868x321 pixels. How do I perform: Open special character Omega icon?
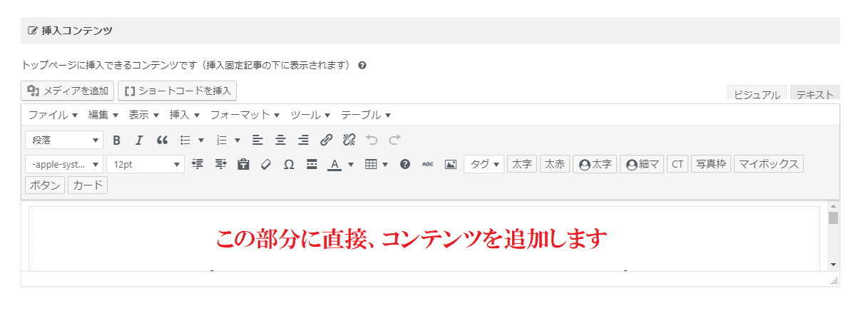[x=289, y=164]
